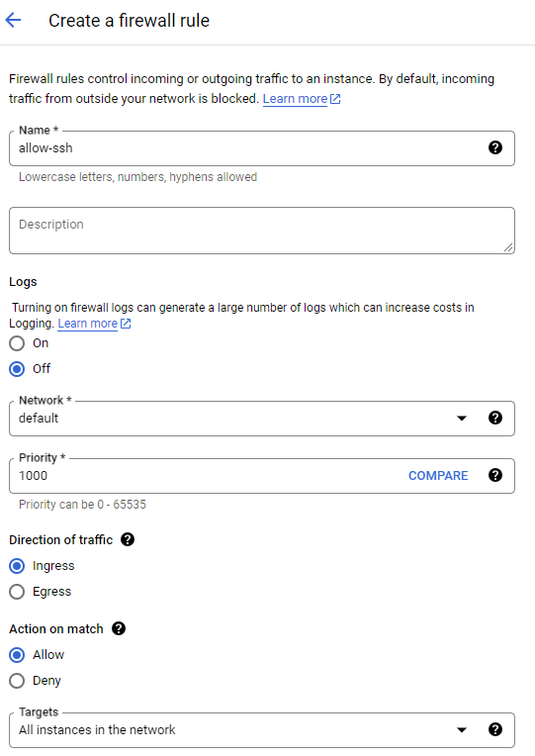Open the external link icon beside the firewall rules Learn more
The width and height of the screenshot is (535, 756).
coord(335,99)
